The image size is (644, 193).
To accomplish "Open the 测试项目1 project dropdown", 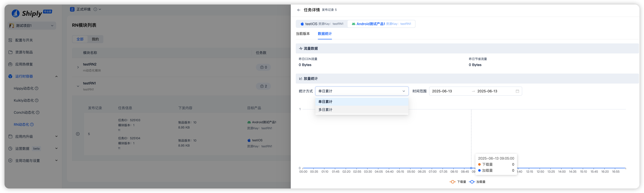I will point(32,25).
